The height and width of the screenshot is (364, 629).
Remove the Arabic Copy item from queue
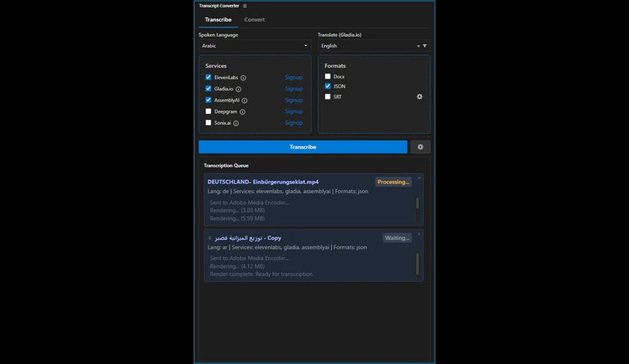[x=419, y=234]
